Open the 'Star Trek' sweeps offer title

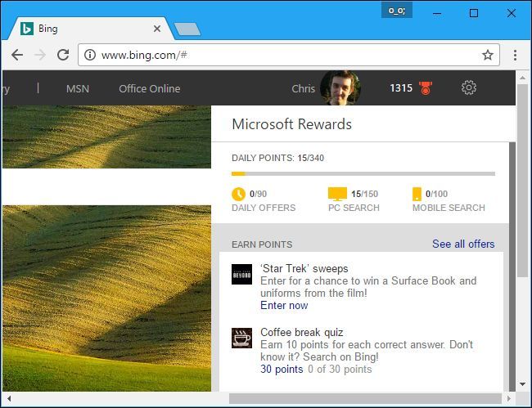coord(304,269)
